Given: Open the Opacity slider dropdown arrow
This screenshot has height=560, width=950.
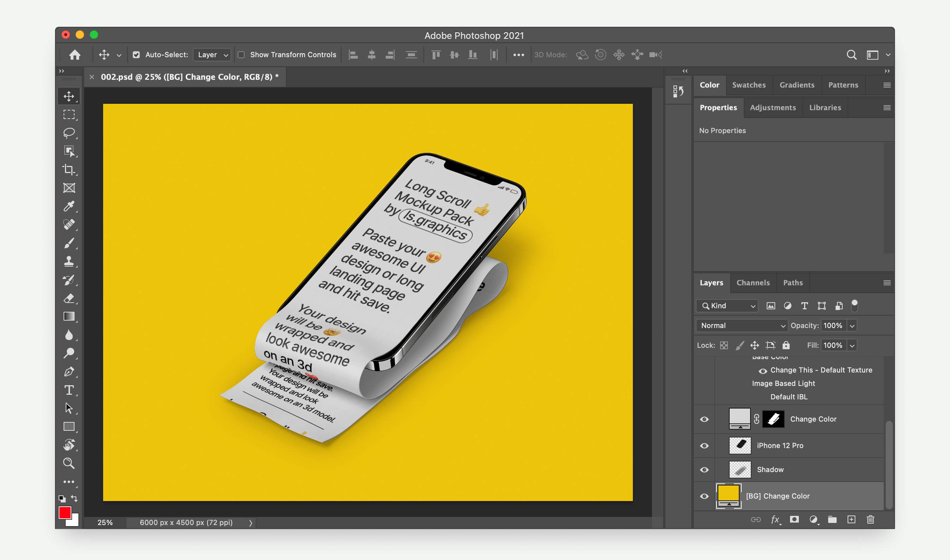Looking at the screenshot, I should [852, 325].
